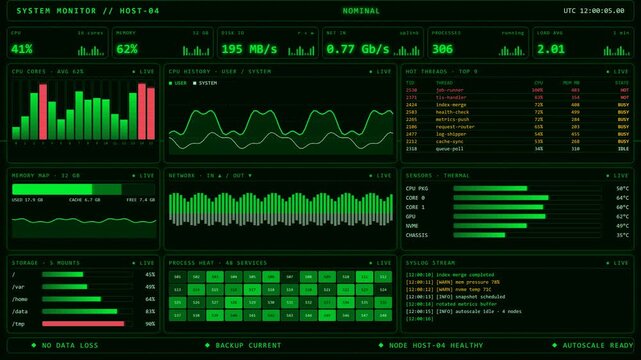Click the /home mount usage bar
The width and height of the screenshot is (641, 360).
pos(87,299)
